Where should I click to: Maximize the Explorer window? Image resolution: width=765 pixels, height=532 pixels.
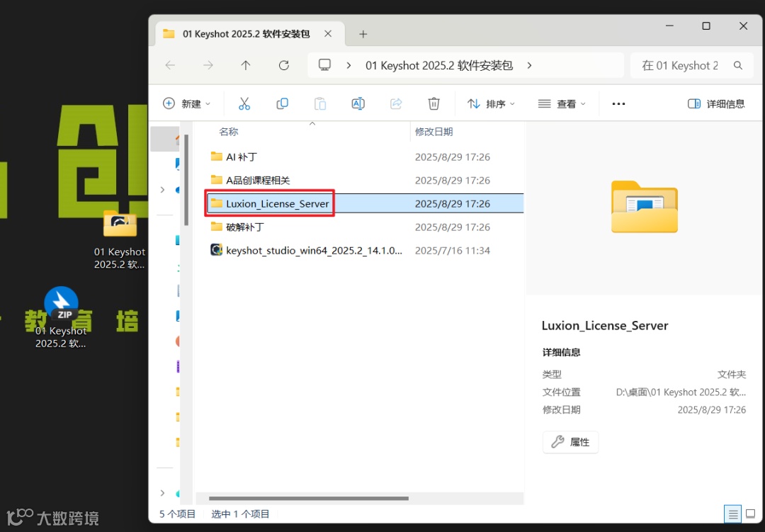(x=706, y=26)
